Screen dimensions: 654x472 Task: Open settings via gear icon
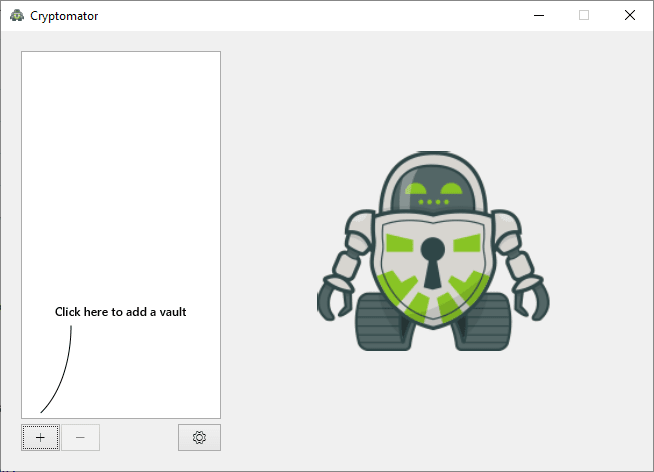click(x=199, y=437)
